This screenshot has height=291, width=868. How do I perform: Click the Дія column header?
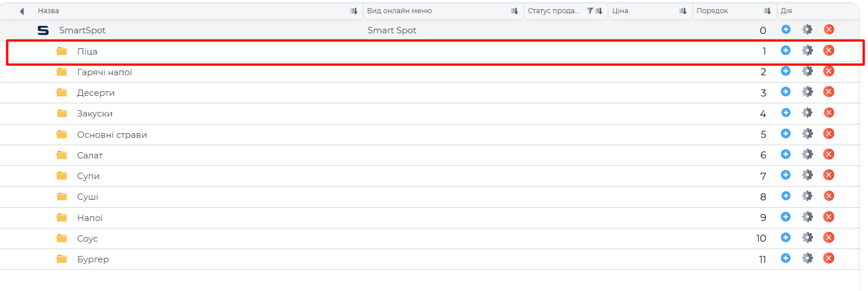(787, 11)
